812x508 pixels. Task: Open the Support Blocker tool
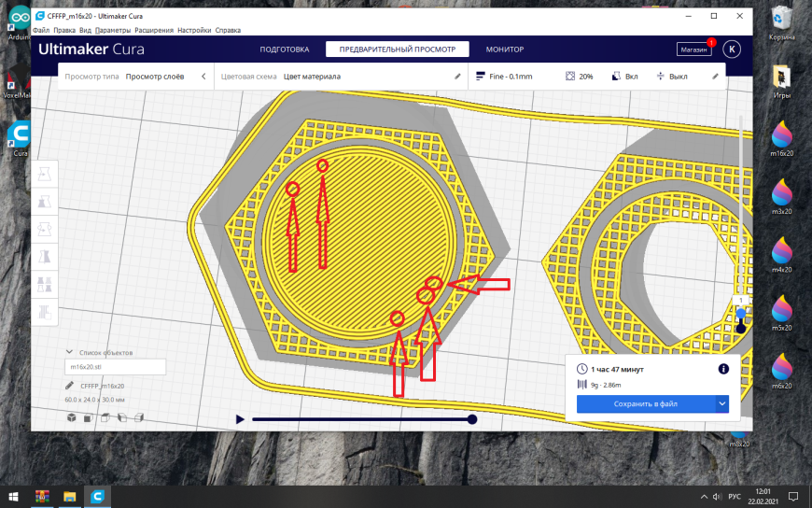[45, 312]
